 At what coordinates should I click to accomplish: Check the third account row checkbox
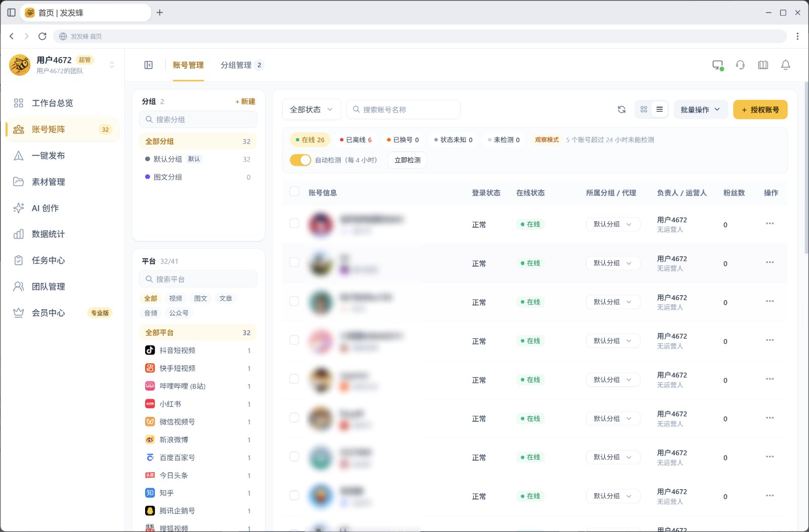(x=294, y=301)
